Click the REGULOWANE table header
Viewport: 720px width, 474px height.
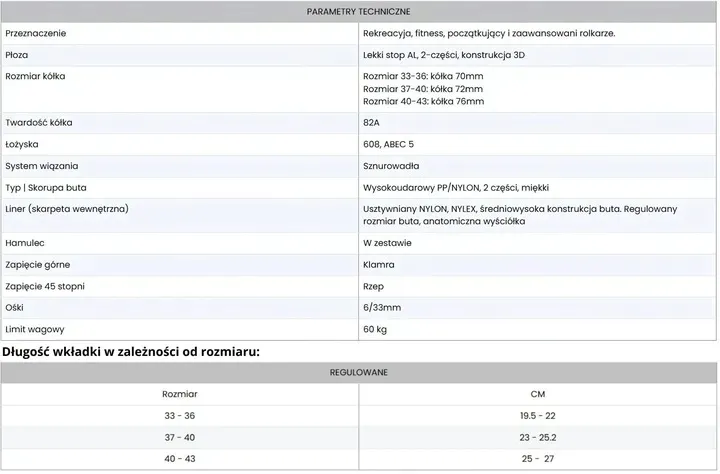359,372
